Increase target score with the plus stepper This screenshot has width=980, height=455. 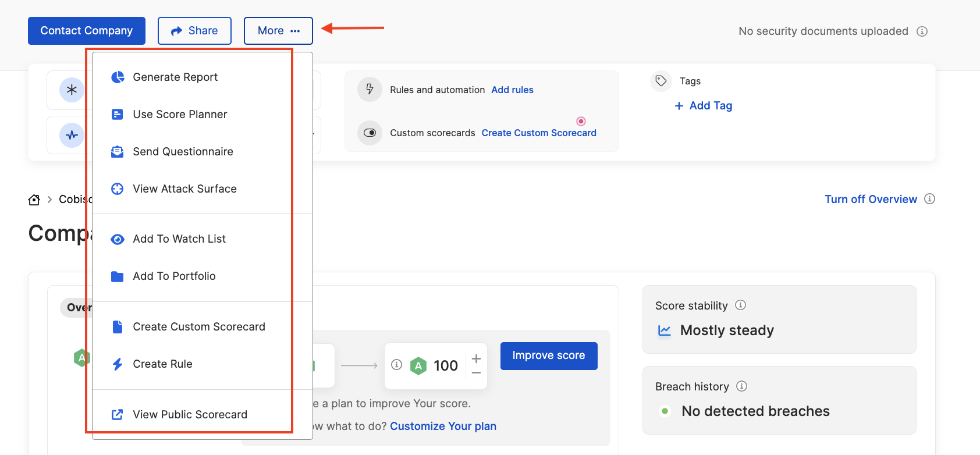477,358
